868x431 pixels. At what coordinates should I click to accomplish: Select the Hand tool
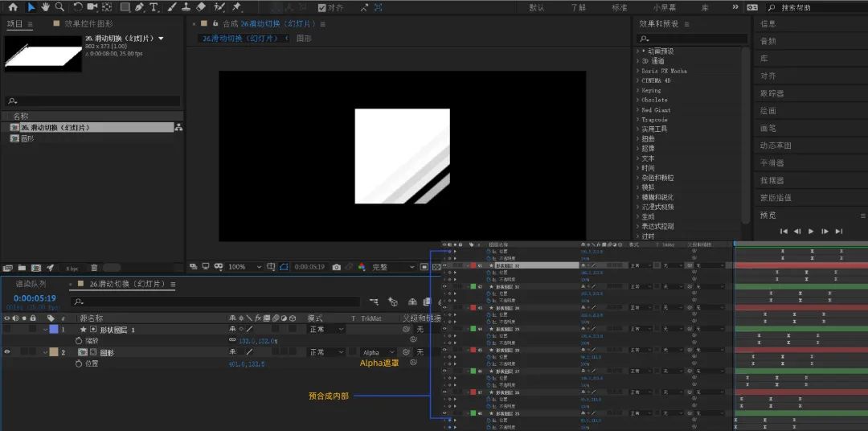[45, 7]
